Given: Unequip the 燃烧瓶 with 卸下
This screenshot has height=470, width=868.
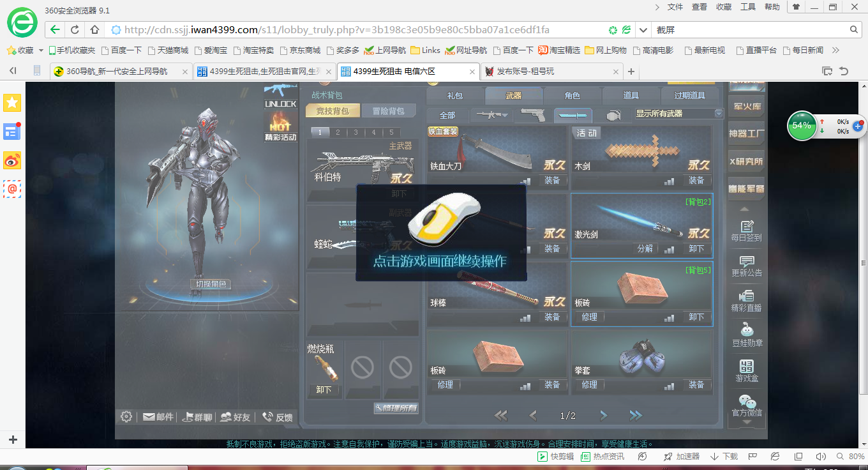Looking at the screenshot, I should (x=324, y=390).
